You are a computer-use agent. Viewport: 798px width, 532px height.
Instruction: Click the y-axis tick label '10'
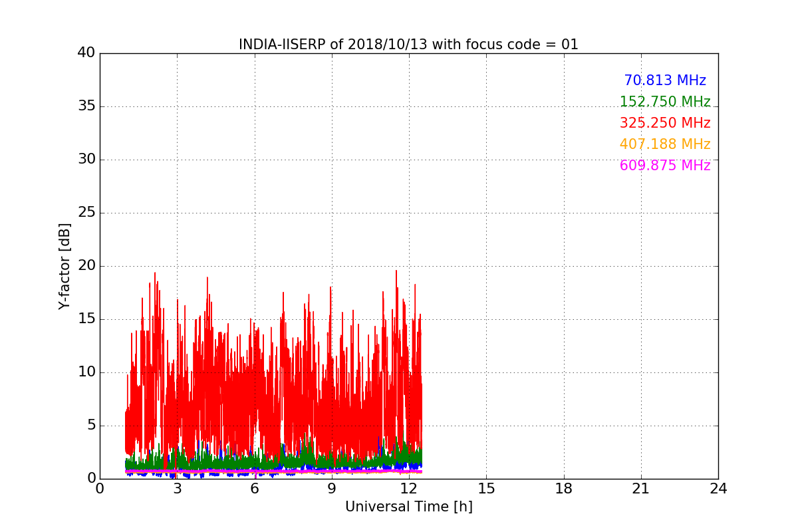tap(86, 372)
